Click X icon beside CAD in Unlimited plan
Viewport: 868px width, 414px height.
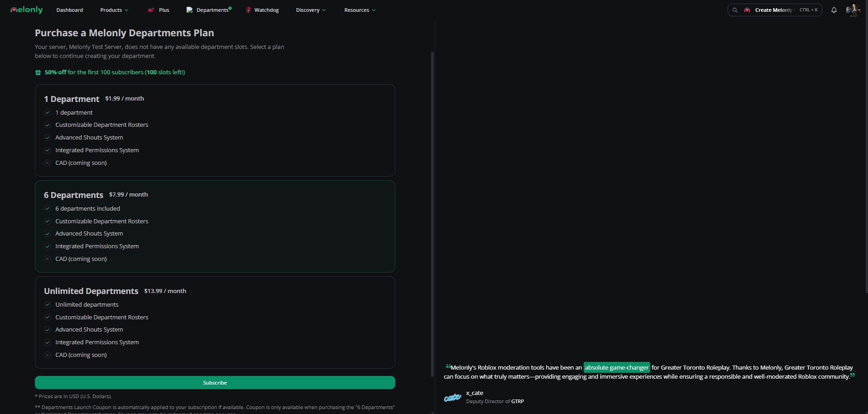48,355
